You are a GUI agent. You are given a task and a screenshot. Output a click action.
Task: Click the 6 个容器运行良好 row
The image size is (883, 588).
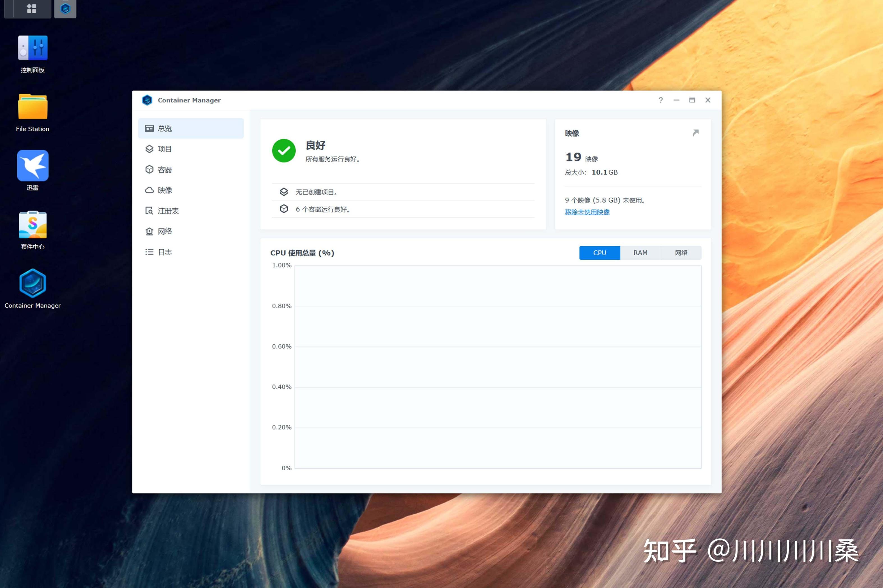[323, 209]
